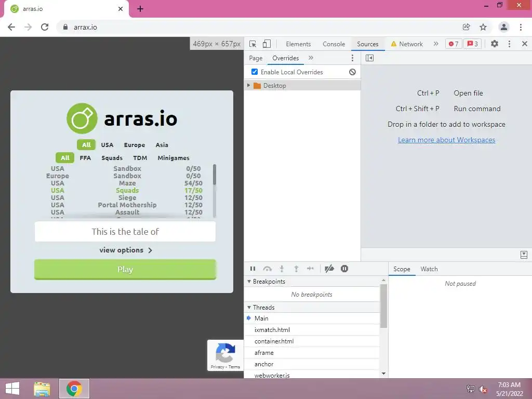
Task: Open Chrome three-dot menu
Action: (x=521, y=27)
